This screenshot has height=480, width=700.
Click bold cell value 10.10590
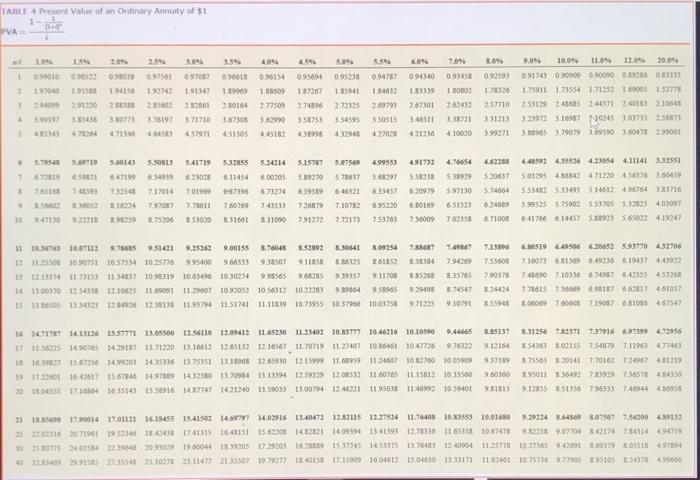point(421,332)
